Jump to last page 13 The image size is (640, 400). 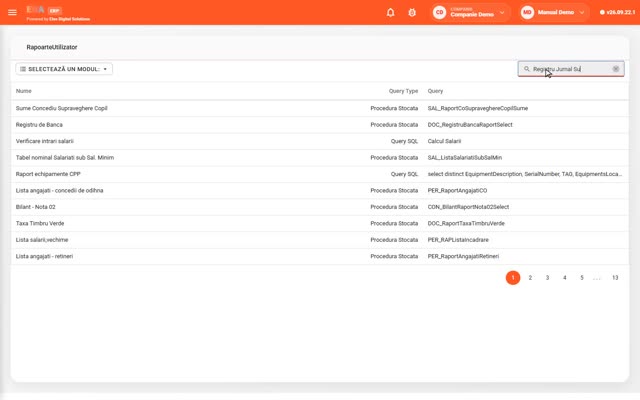(615, 278)
